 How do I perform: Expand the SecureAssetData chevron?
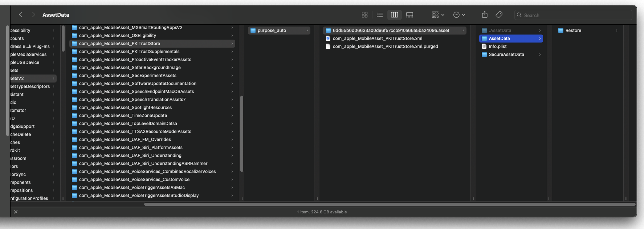(x=540, y=55)
